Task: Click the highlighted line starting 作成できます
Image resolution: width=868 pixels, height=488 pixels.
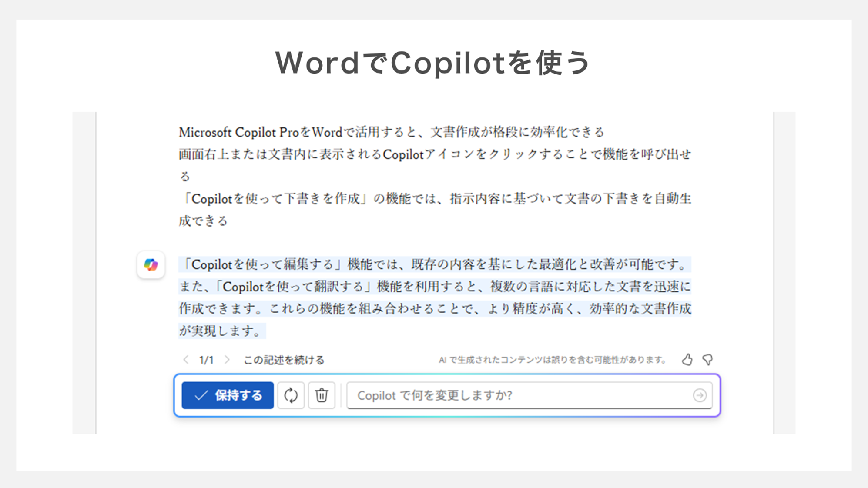Action: 435,309
